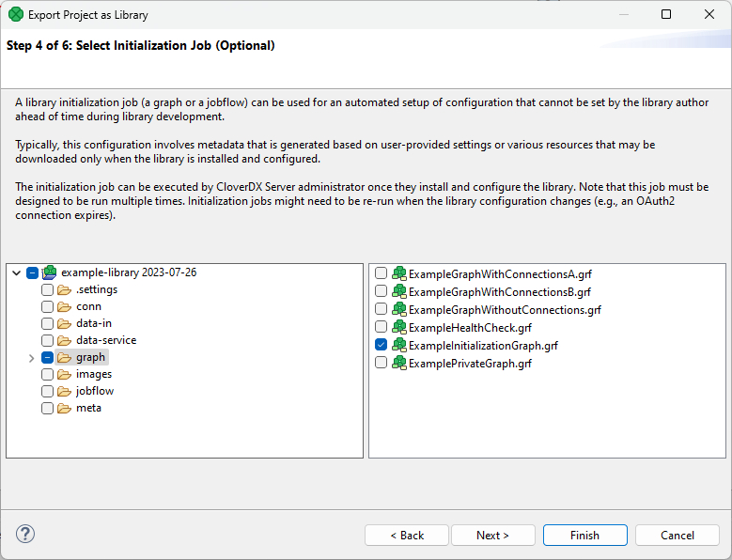Click the ExampleHealthCheck.grf graph file icon
Image resolution: width=732 pixels, height=560 pixels.
398,327
